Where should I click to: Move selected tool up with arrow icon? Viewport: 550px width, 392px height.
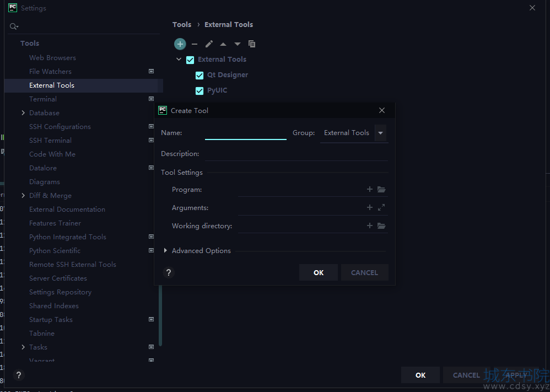click(223, 44)
